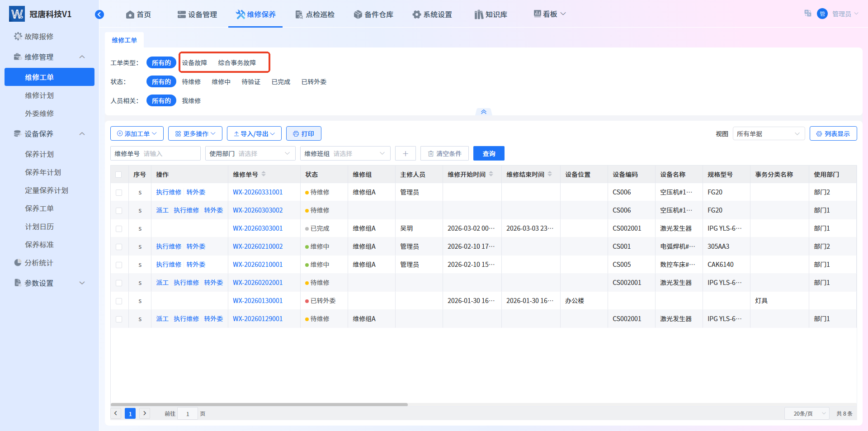868x431 pixels.
Task: Collapse the 维修管理 sidebar group
Action: click(82, 57)
